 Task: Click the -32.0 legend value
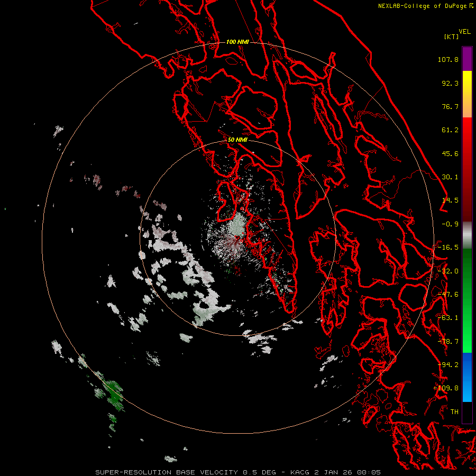448,271
